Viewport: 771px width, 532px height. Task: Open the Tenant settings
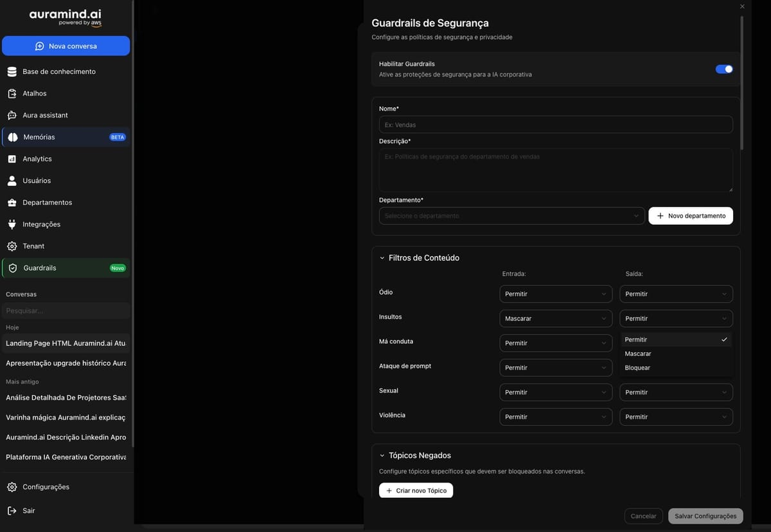click(33, 246)
